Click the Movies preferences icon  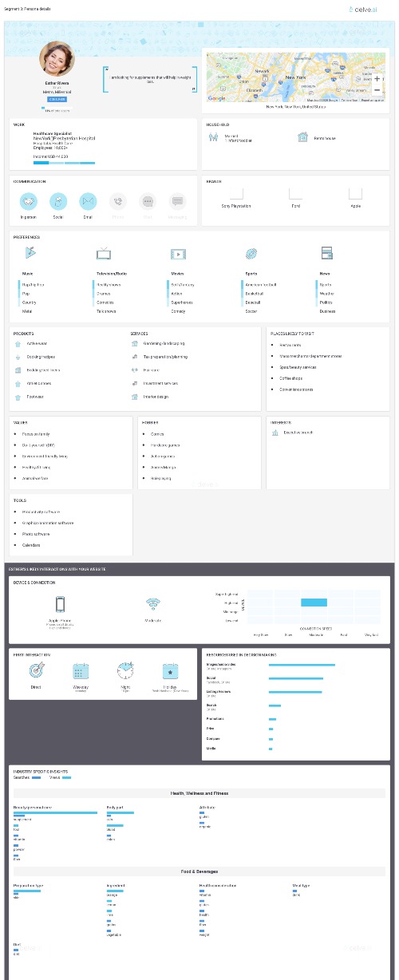(178, 254)
